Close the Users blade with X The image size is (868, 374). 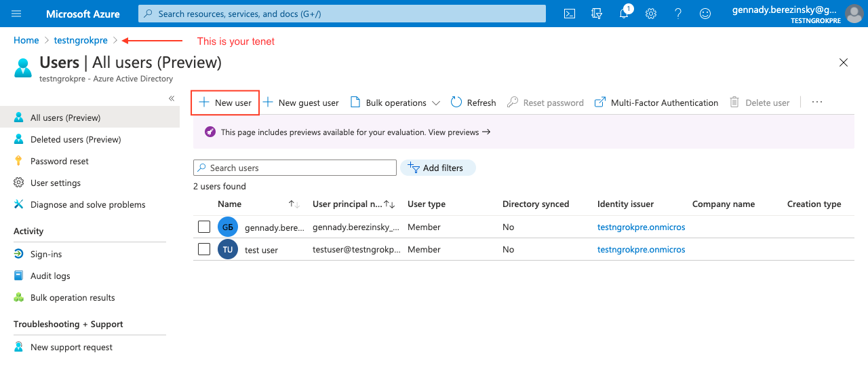coord(844,62)
